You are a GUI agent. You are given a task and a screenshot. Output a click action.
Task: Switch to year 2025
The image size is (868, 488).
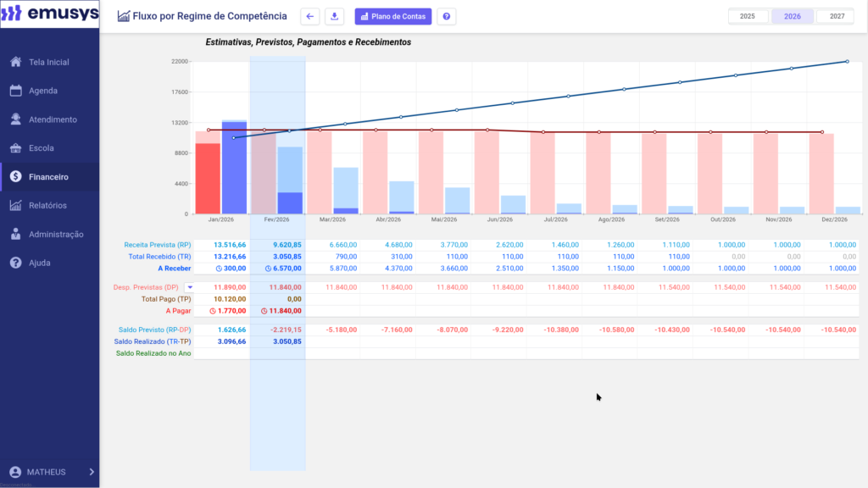click(x=748, y=16)
